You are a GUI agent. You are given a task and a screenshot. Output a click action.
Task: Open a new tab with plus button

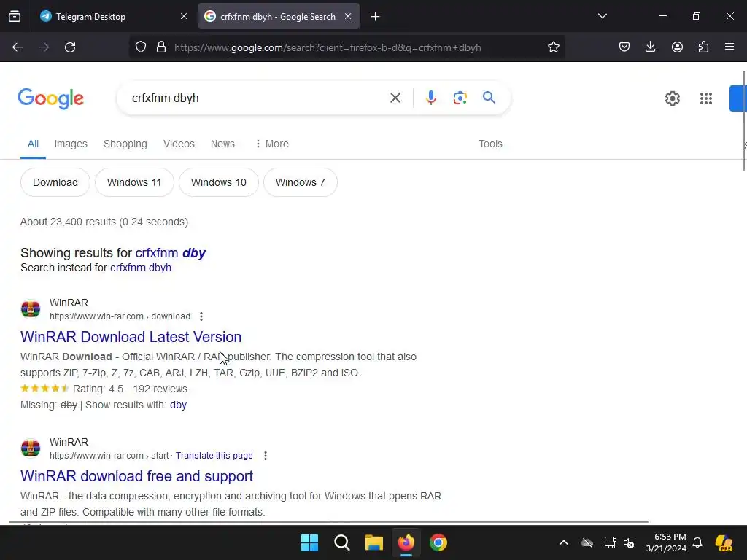point(376,17)
